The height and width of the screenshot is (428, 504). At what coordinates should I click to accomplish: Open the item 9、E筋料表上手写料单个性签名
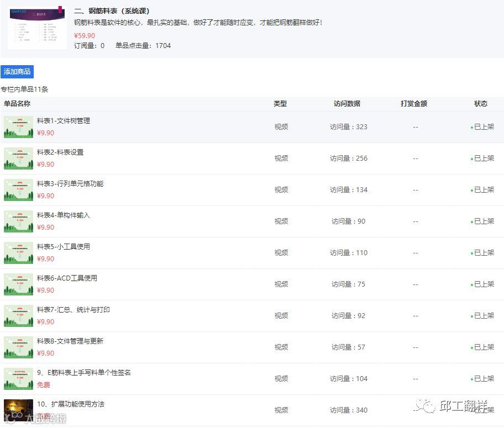[x=84, y=373]
